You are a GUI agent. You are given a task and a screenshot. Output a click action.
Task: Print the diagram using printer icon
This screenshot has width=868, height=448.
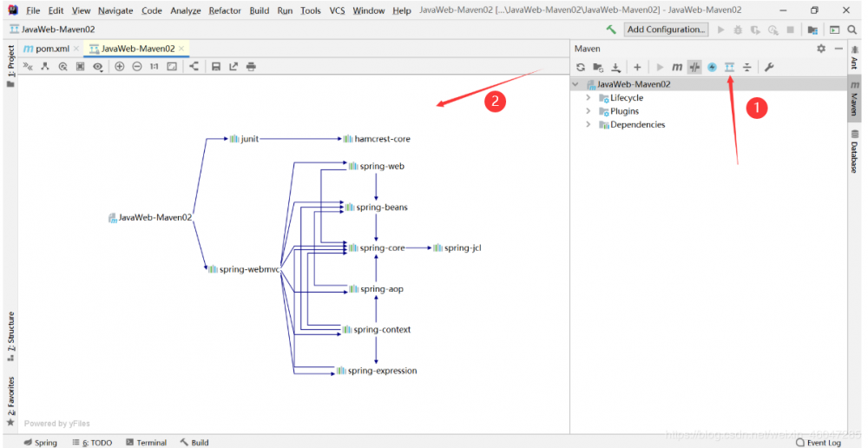tap(251, 66)
